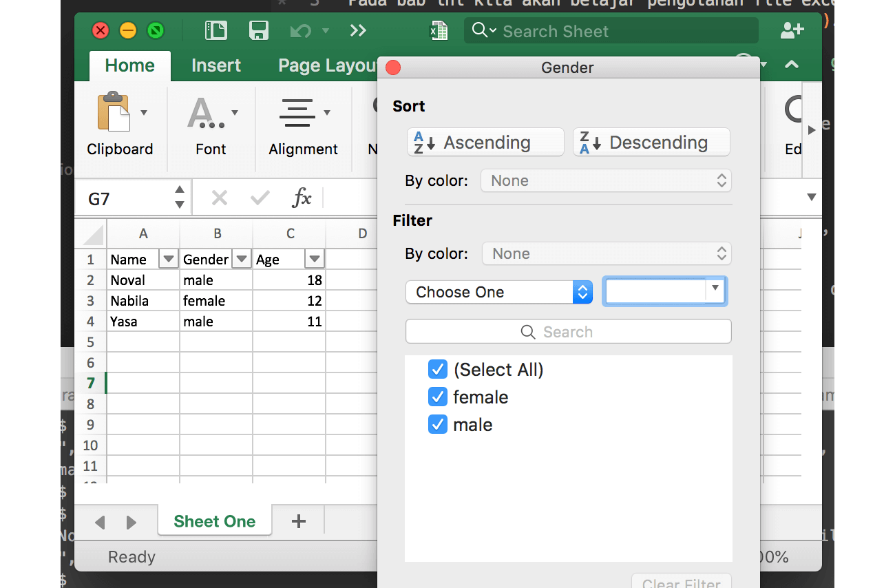Toggle the Select All filter checkbox
The height and width of the screenshot is (588, 895).
coord(438,369)
